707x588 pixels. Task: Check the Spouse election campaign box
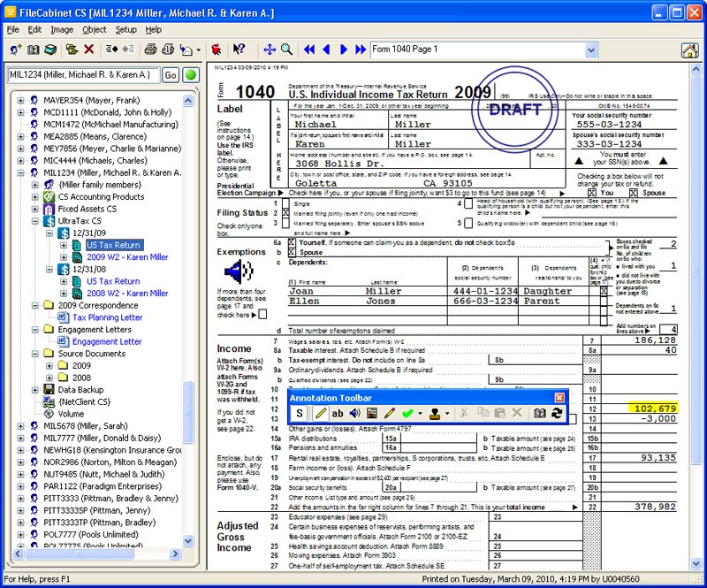(x=632, y=192)
